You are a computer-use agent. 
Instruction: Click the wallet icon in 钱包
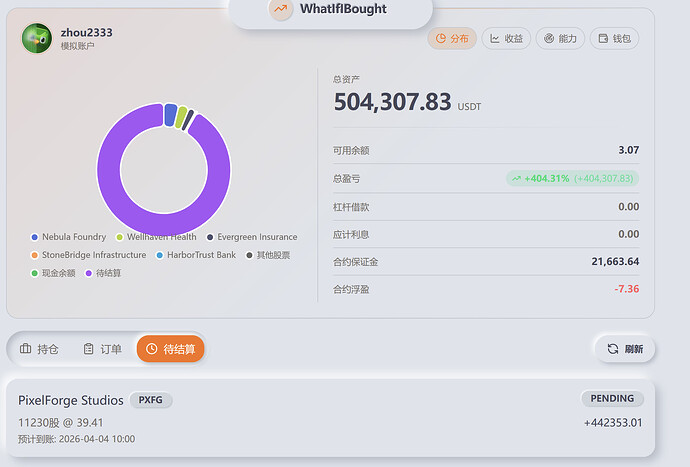pos(603,39)
